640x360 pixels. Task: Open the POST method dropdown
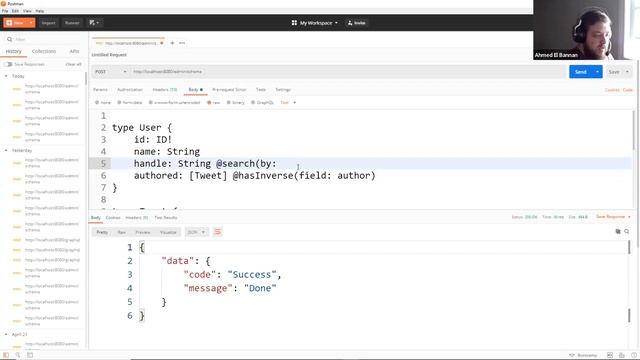click(x=111, y=72)
